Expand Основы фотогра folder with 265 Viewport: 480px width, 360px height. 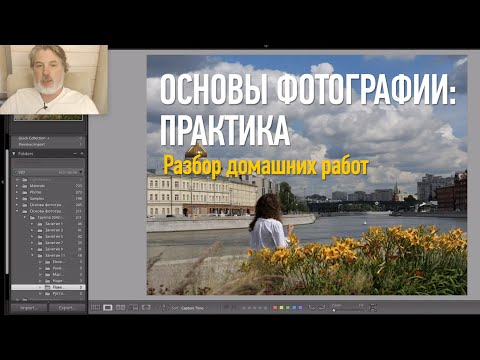(x=17, y=205)
